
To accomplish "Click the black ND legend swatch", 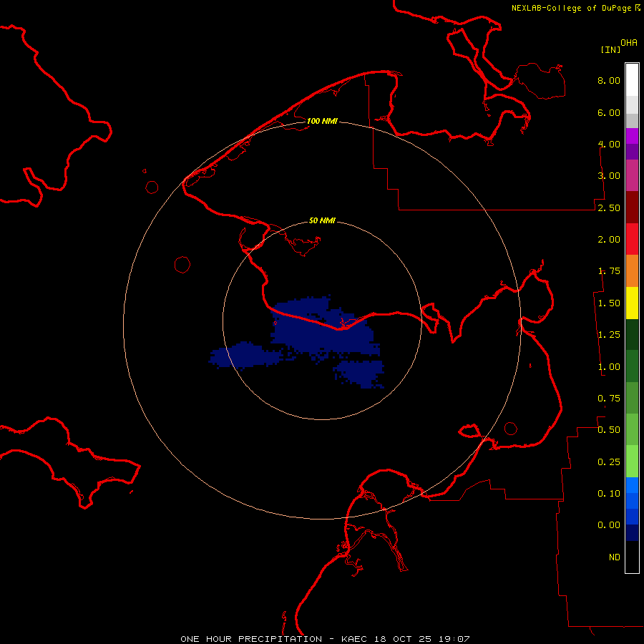I will click(x=632, y=557).
